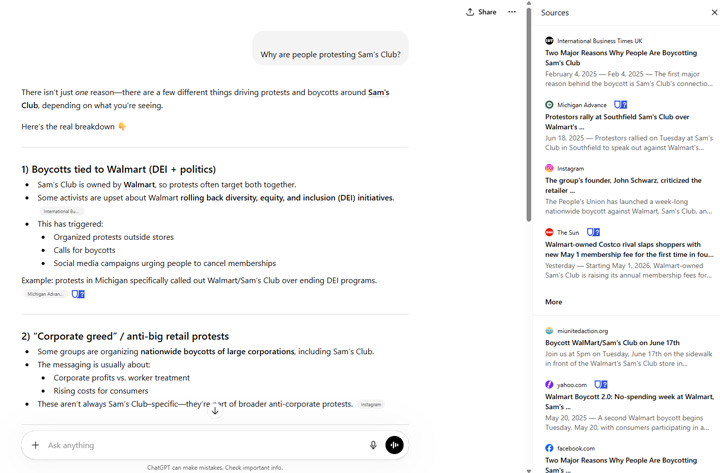Click the Share button

481,12
